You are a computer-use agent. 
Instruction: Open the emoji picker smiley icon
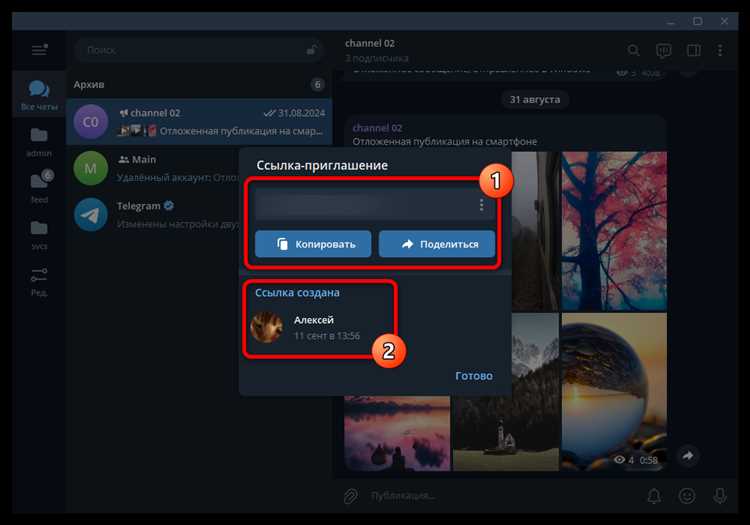point(687,496)
